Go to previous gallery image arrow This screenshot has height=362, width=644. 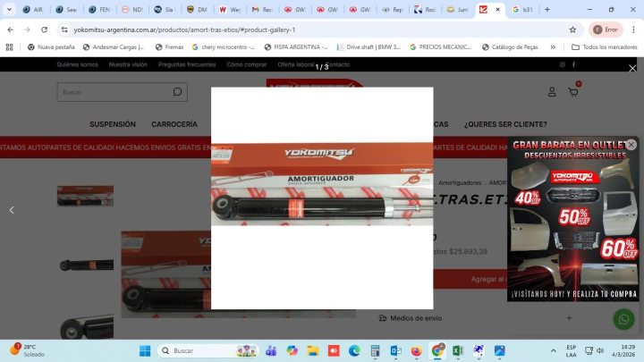pyautogui.click(x=12, y=210)
